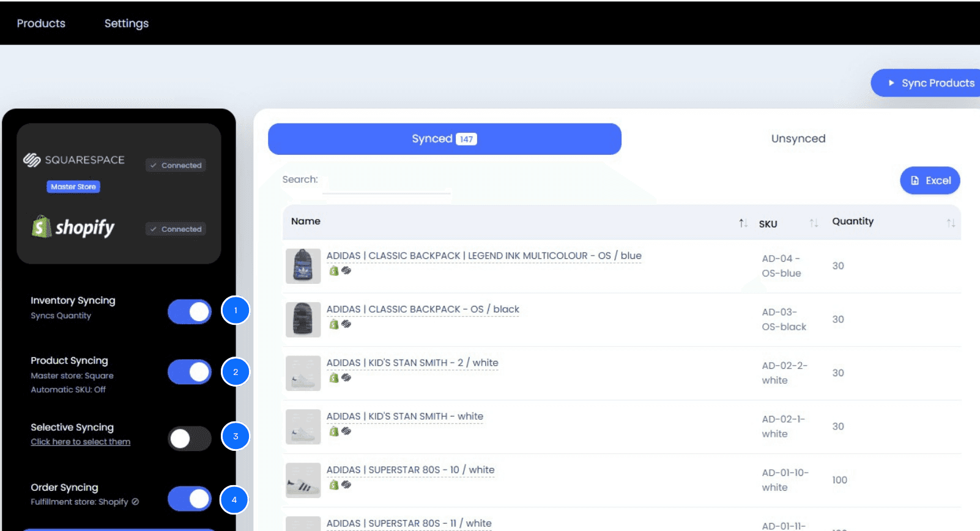
Task: Click Kid's Stan Smith - white thumbnail
Action: coord(303,426)
